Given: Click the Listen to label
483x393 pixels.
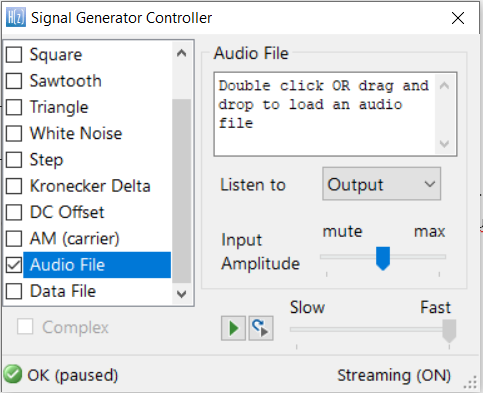Looking at the screenshot, I should [253, 185].
